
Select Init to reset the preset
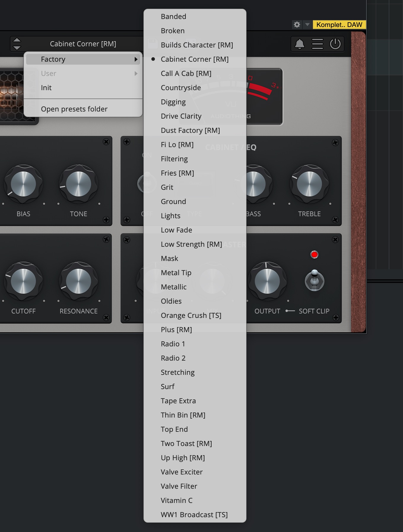(46, 88)
